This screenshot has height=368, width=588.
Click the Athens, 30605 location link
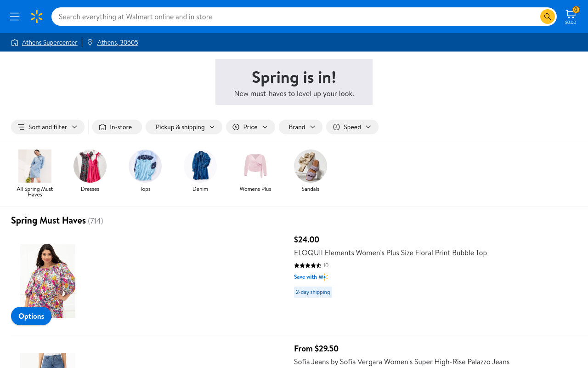coord(118,42)
